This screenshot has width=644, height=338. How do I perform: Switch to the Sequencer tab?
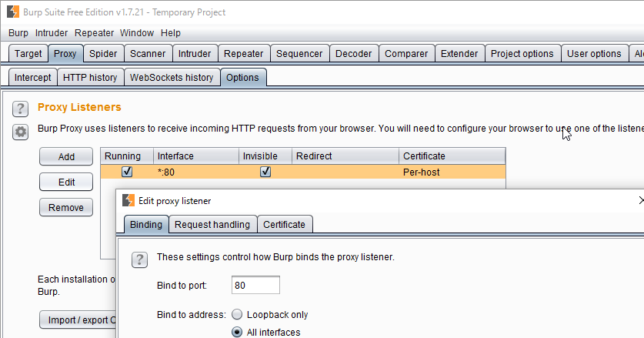[x=299, y=53]
